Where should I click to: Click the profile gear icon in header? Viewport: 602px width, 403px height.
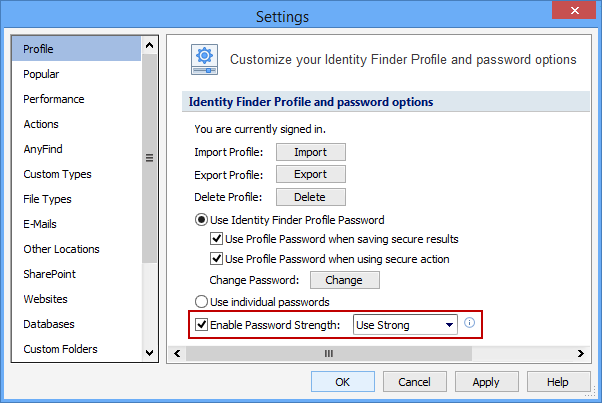pyautogui.click(x=205, y=60)
